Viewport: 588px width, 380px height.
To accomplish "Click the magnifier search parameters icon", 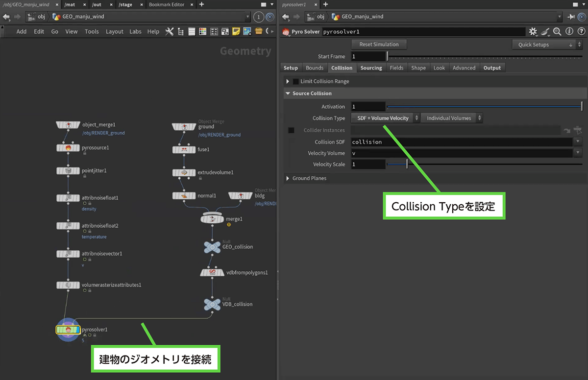I will (x=557, y=32).
